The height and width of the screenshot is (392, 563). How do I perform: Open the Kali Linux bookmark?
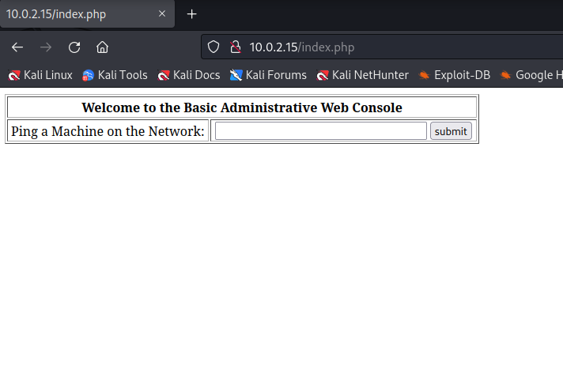pyautogui.click(x=40, y=75)
